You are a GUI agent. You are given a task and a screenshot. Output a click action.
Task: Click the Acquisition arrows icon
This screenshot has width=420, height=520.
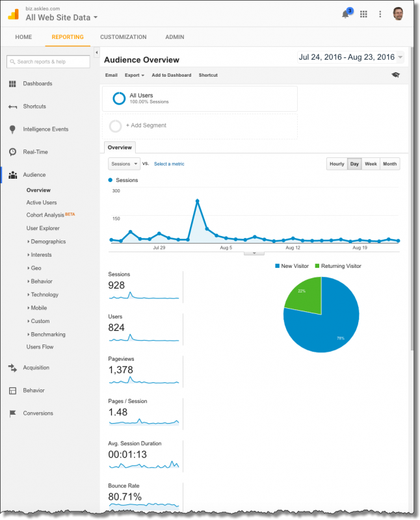[12, 368]
